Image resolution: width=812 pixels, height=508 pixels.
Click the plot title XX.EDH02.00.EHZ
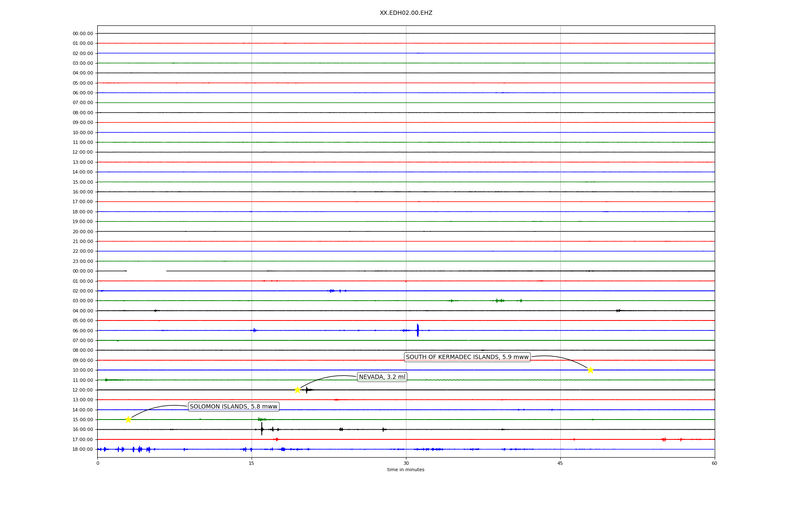coord(406,13)
